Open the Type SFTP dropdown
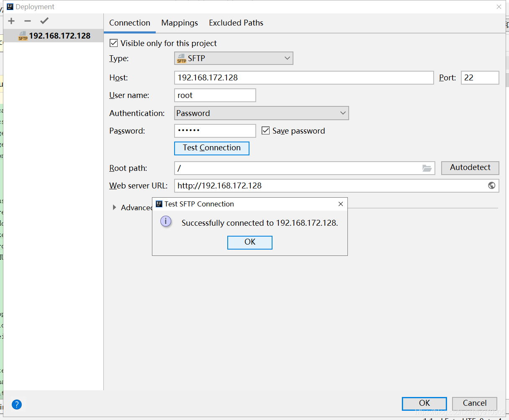509x420 pixels. tap(234, 58)
